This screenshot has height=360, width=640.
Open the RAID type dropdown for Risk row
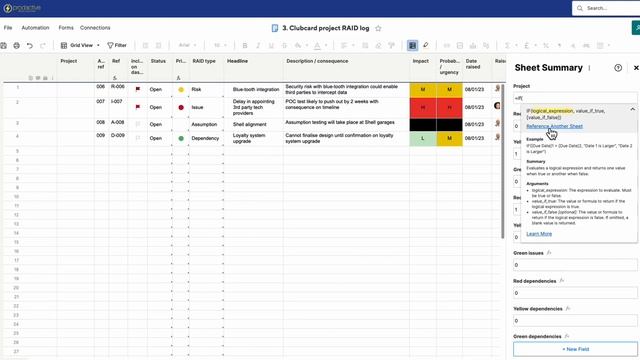[x=206, y=89]
